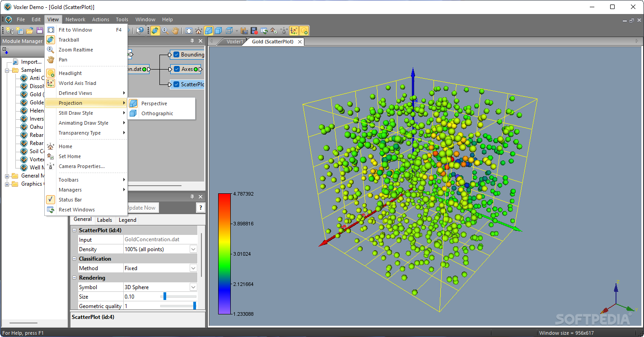
Task: Open the Transparency Type submenu
Action: (86, 133)
